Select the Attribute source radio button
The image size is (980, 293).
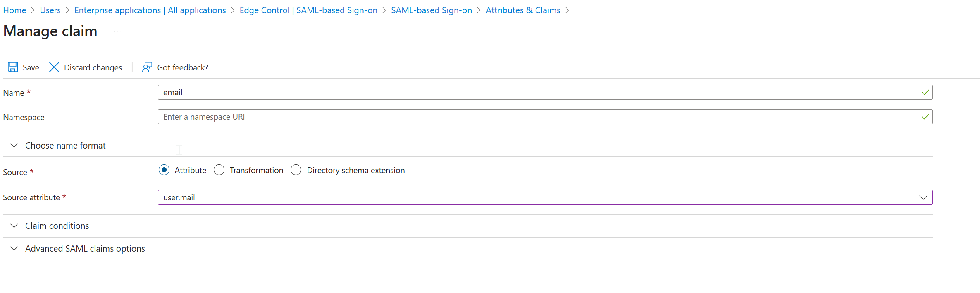point(164,170)
